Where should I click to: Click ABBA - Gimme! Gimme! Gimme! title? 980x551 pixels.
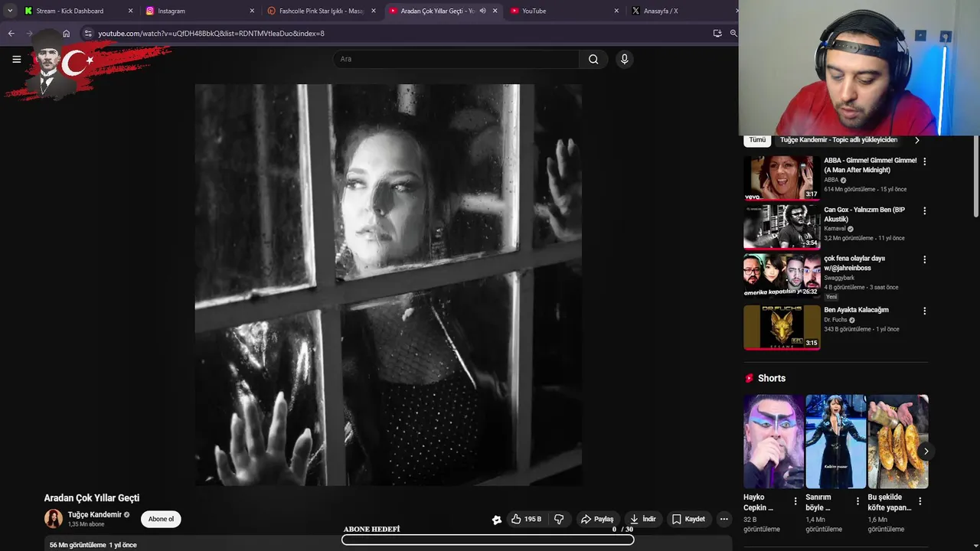click(x=870, y=165)
